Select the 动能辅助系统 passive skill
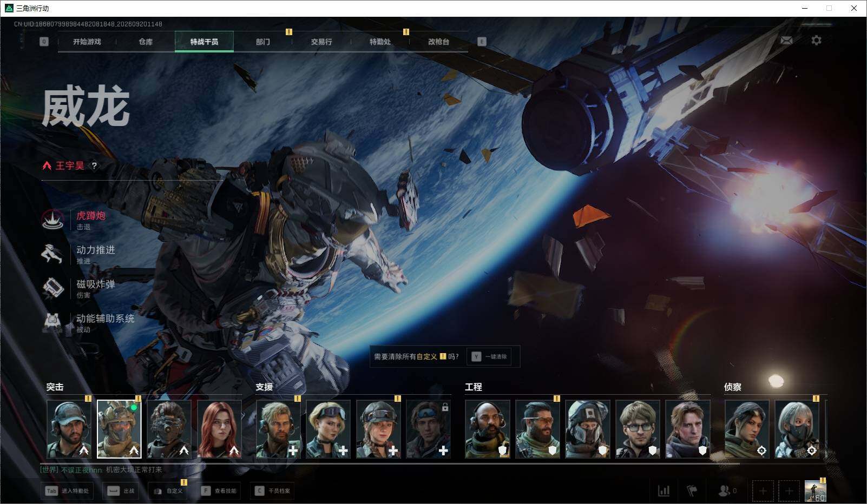Screen dimensions: 867x504 (88, 323)
